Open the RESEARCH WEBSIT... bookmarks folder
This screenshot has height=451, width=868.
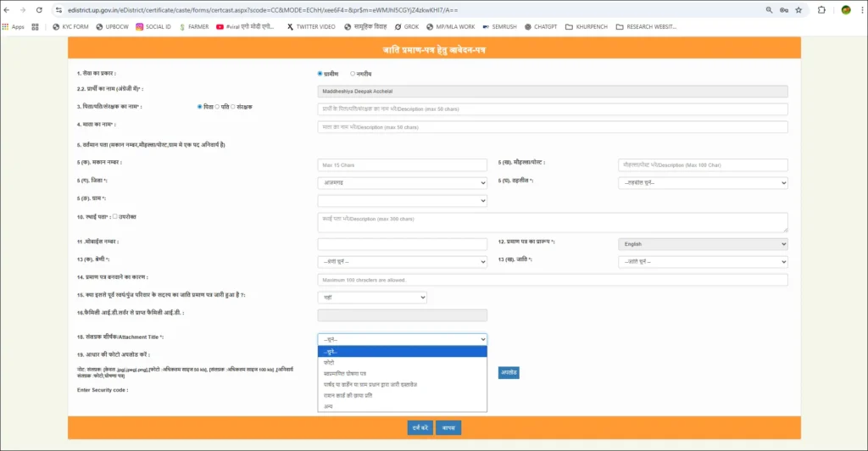(x=646, y=26)
